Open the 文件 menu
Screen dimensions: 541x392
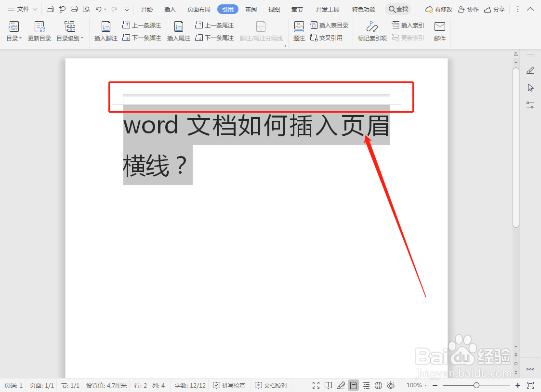(x=19, y=9)
